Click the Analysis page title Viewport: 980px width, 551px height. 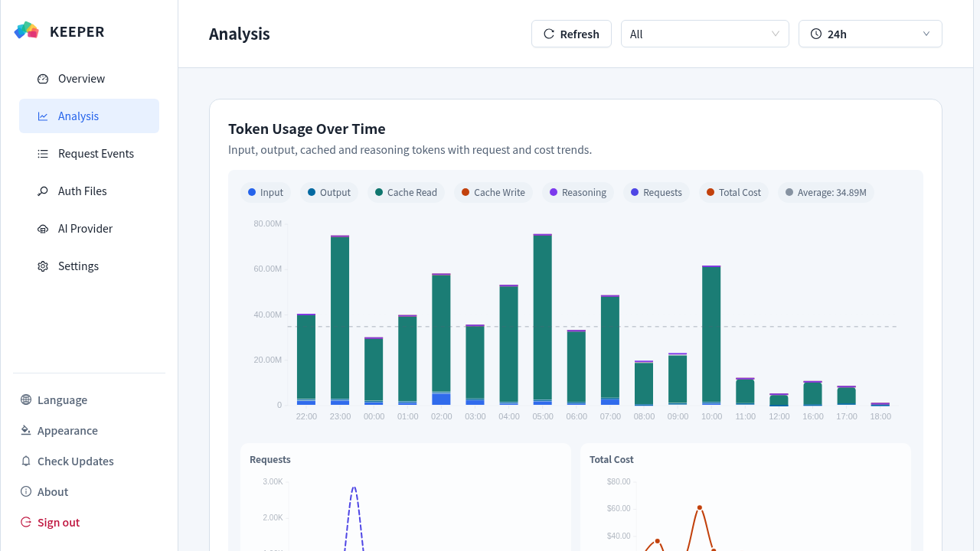pyautogui.click(x=240, y=34)
